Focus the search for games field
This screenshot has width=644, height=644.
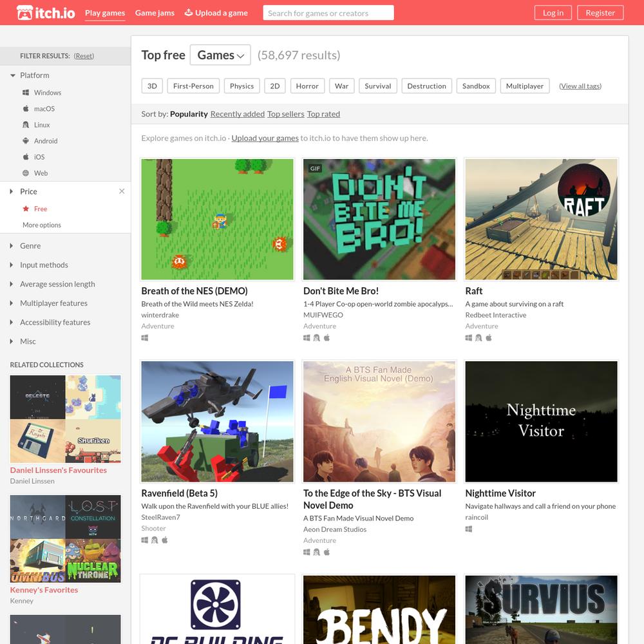pos(328,13)
